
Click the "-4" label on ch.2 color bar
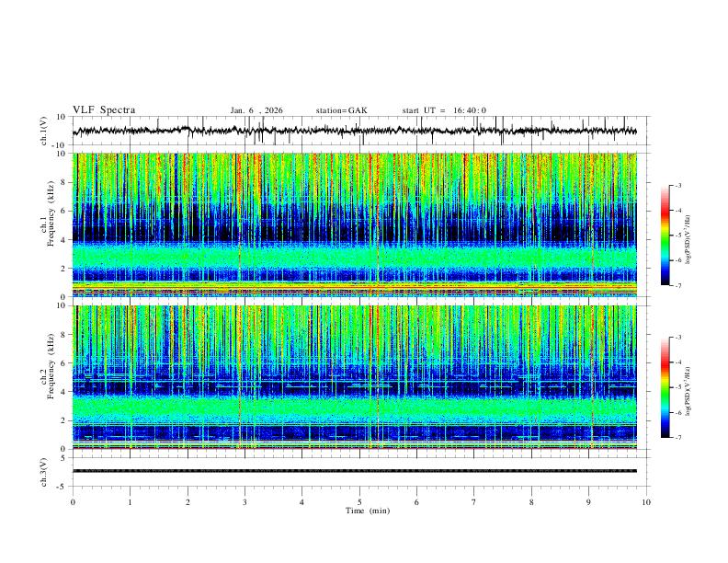click(678, 362)
